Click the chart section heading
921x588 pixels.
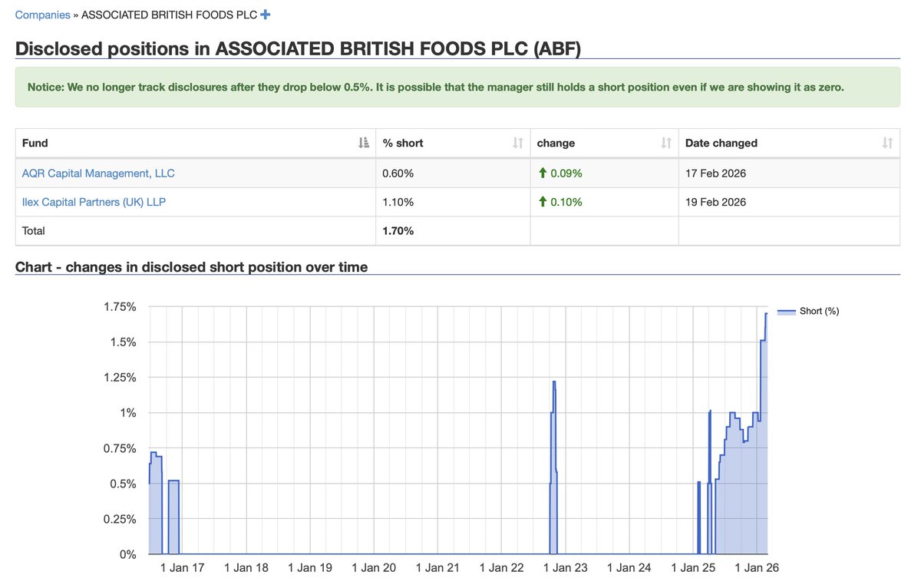tap(192, 267)
